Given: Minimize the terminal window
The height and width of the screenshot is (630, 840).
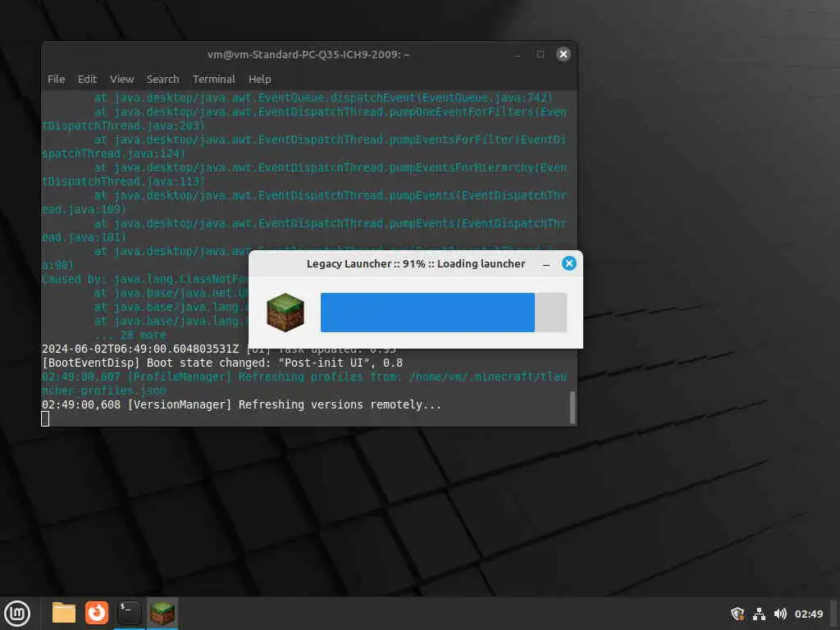Looking at the screenshot, I should click(518, 55).
